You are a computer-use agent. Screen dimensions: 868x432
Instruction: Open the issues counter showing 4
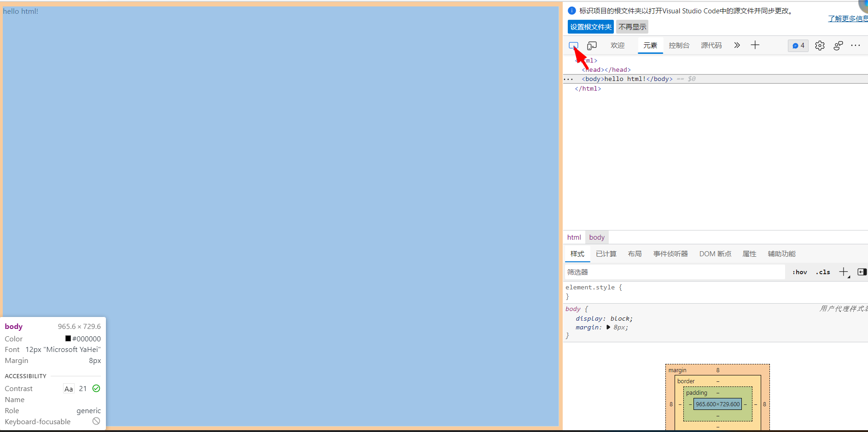pos(798,46)
